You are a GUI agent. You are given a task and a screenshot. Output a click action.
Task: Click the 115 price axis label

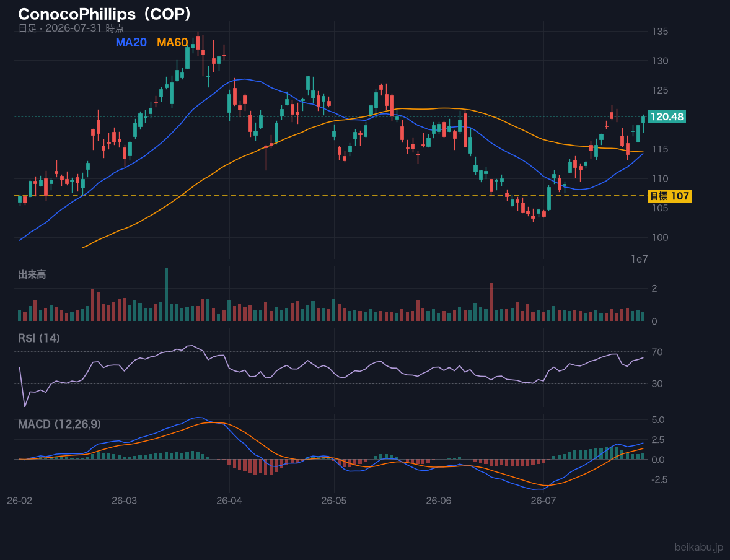(660, 149)
